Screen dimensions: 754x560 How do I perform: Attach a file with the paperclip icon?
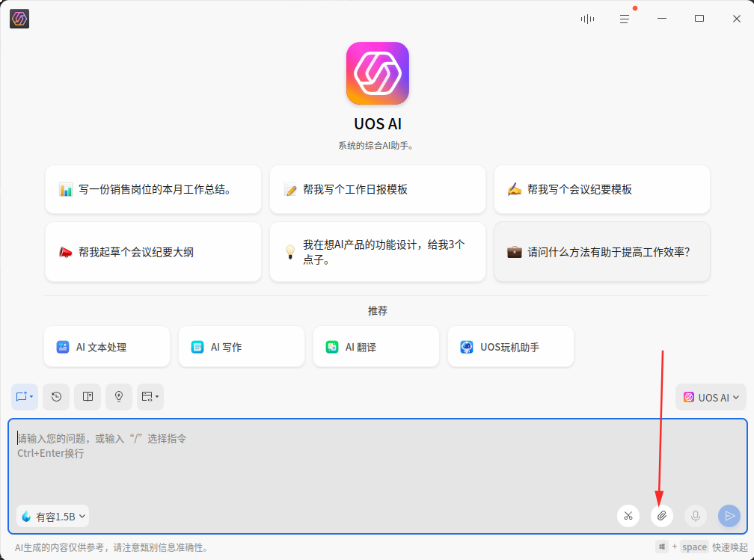tap(662, 516)
